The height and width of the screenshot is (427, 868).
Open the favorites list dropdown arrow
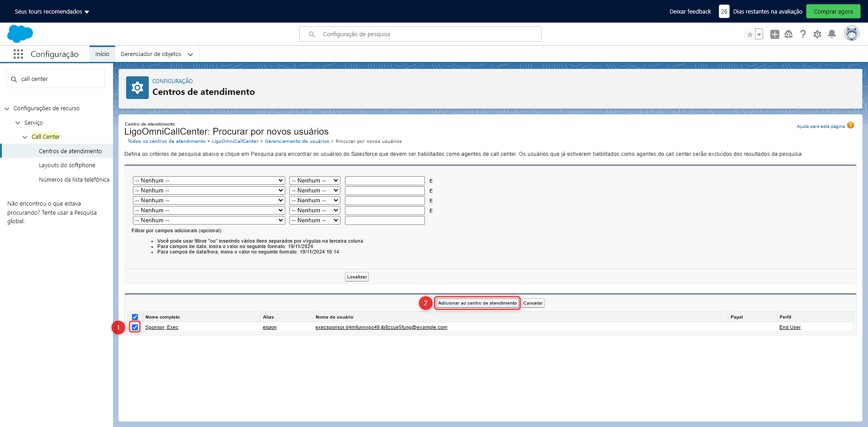coord(759,34)
